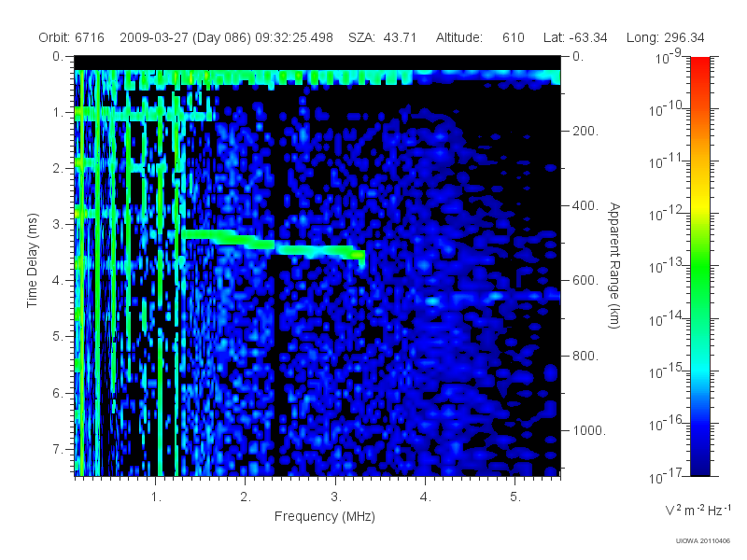The width and height of the screenshot is (747, 560).
Task: Click the Orbit: 6716 header label
Action: tap(72, 37)
